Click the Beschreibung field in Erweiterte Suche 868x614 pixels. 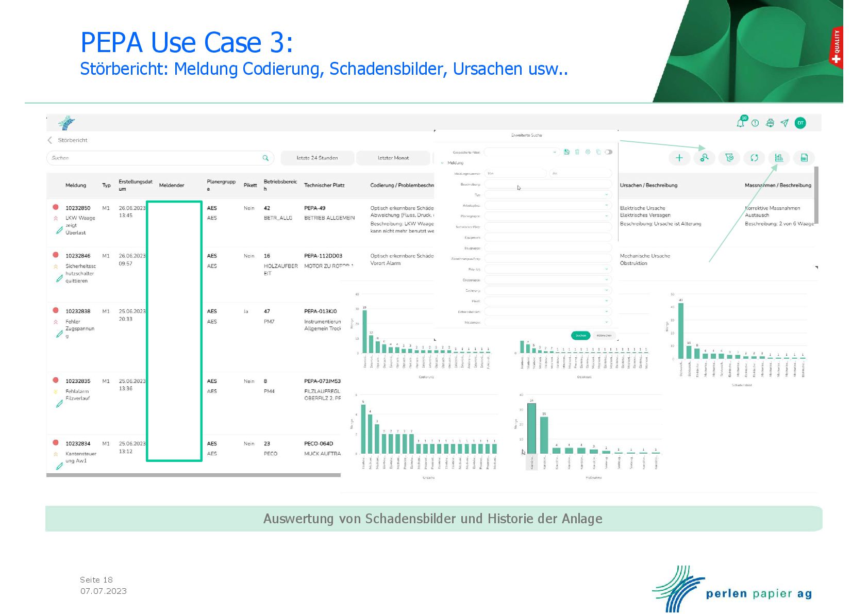click(x=547, y=184)
